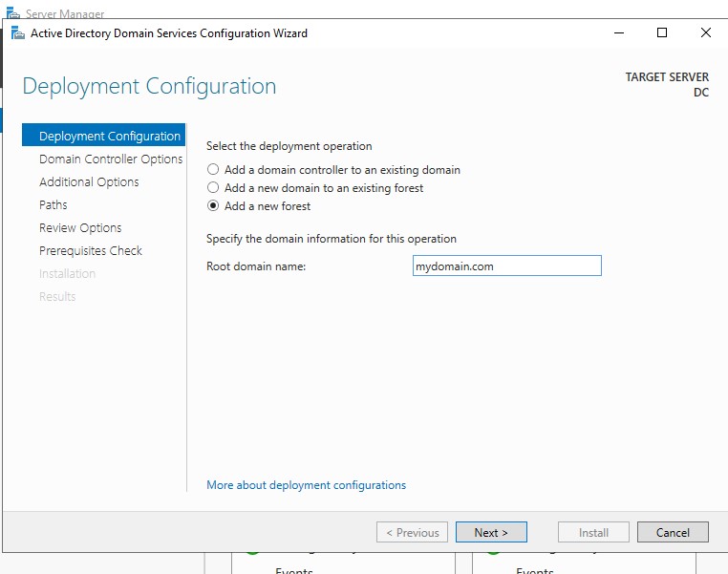728x574 pixels.
Task: Click the greyed-out Results step
Action: (x=57, y=296)
